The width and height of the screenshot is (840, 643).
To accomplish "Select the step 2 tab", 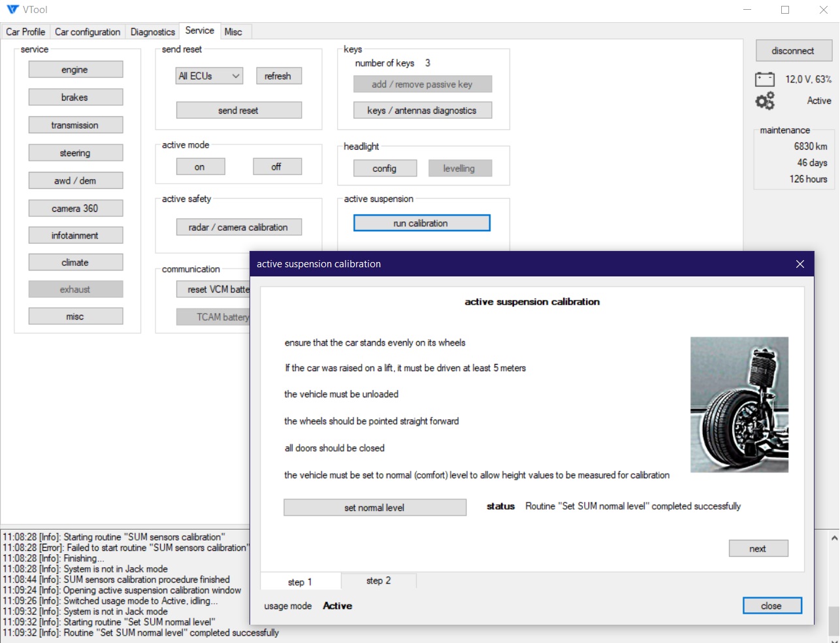I will pyautogui.click(x=378, y=581).
